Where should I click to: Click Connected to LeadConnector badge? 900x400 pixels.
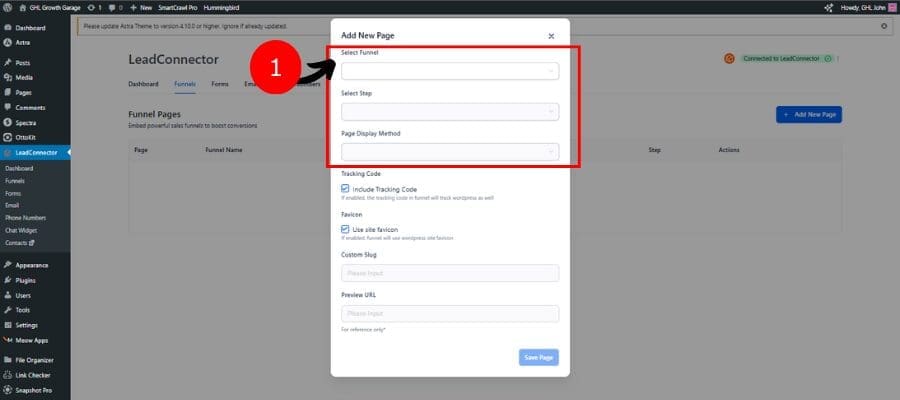click(787, 59)
